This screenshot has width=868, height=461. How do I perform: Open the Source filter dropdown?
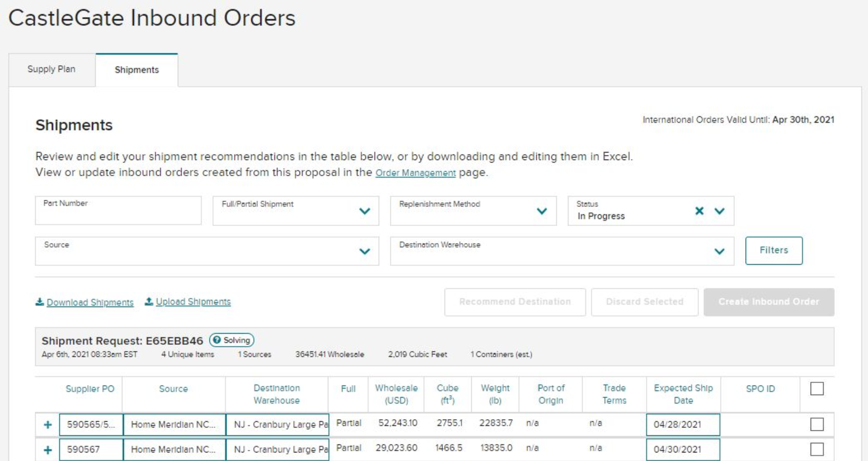(x=207, y=251)
